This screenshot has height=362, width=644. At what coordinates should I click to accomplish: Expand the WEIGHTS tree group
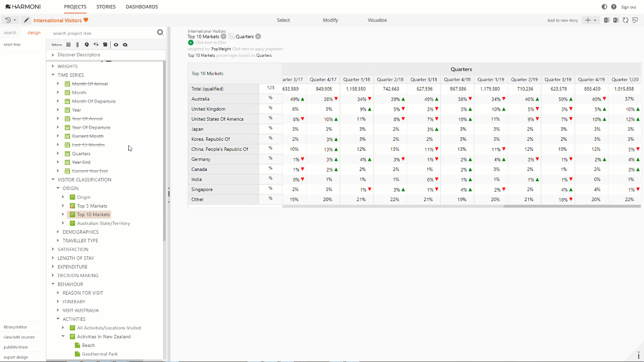click(53, 66)
